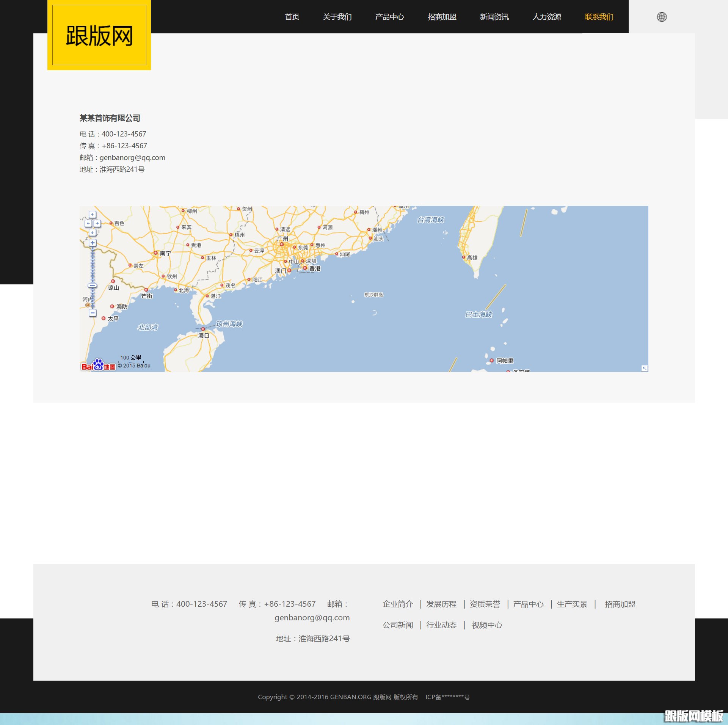Click 行业动态 footer link
The image size is (728, 725).
coord(441,625)
